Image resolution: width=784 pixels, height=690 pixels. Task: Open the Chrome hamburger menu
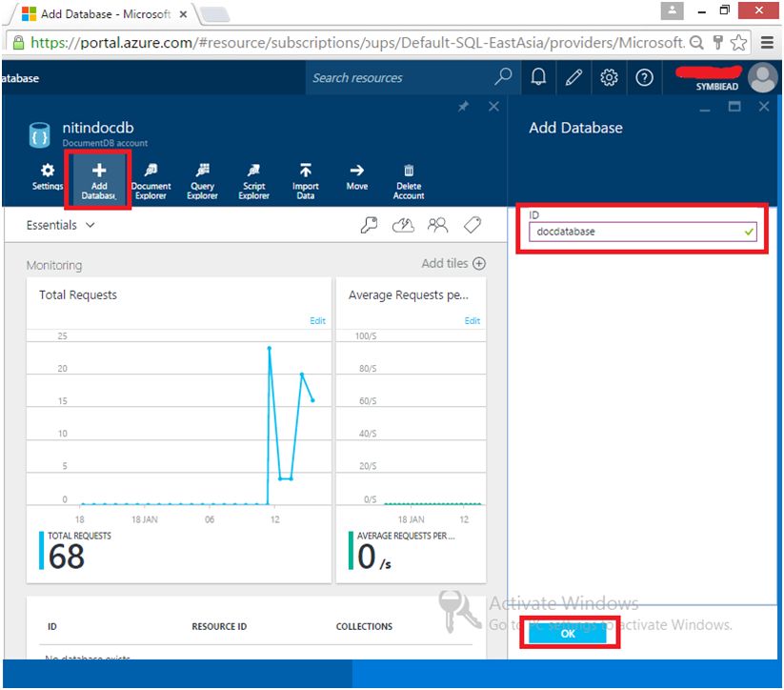(x=767, y=43)
